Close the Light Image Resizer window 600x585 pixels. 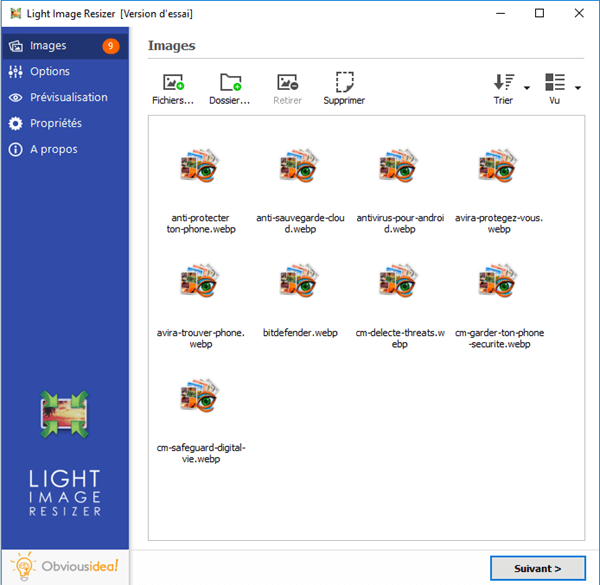click(x=579, y=13)
